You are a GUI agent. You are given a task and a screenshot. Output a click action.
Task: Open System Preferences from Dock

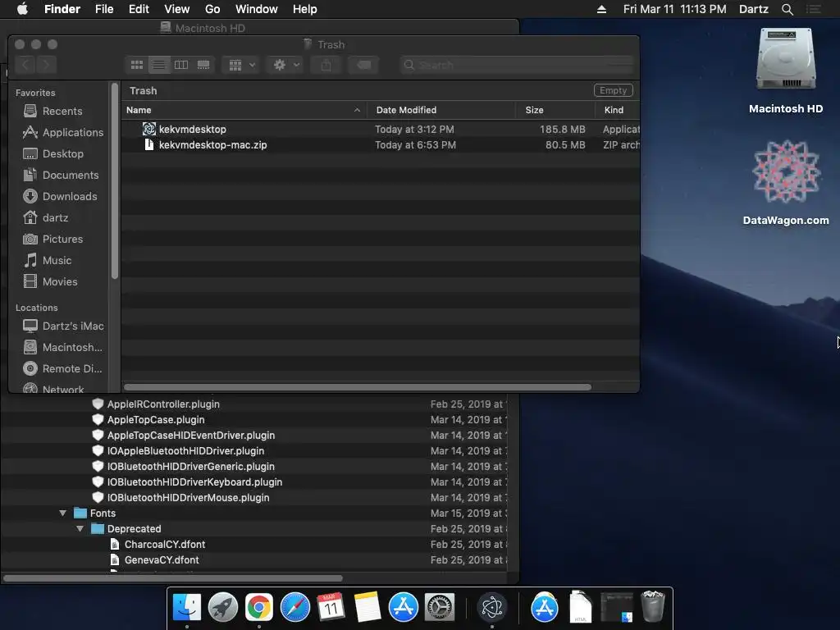(x=440, y=607)
